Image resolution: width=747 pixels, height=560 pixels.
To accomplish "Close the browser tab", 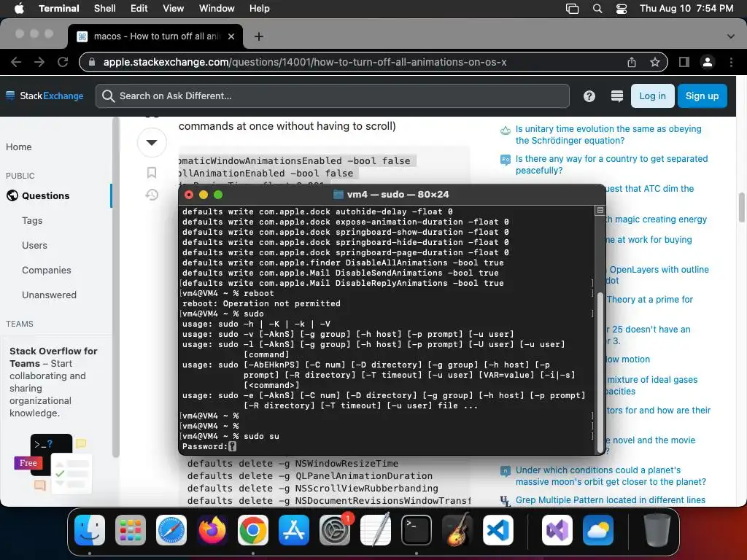I will tap(231, 36).
